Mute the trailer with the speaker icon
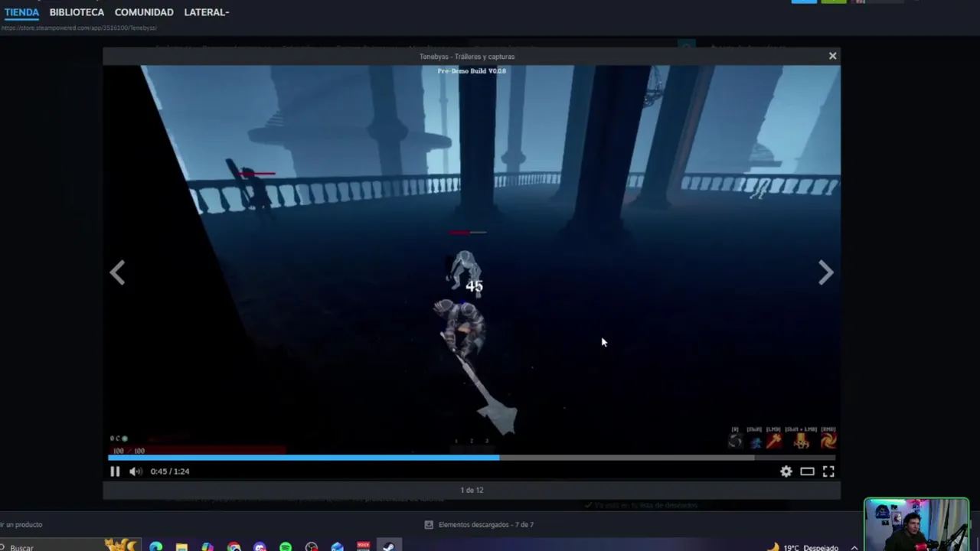The height and width of the screenshot is (551, 980). (x=136, y=471)
